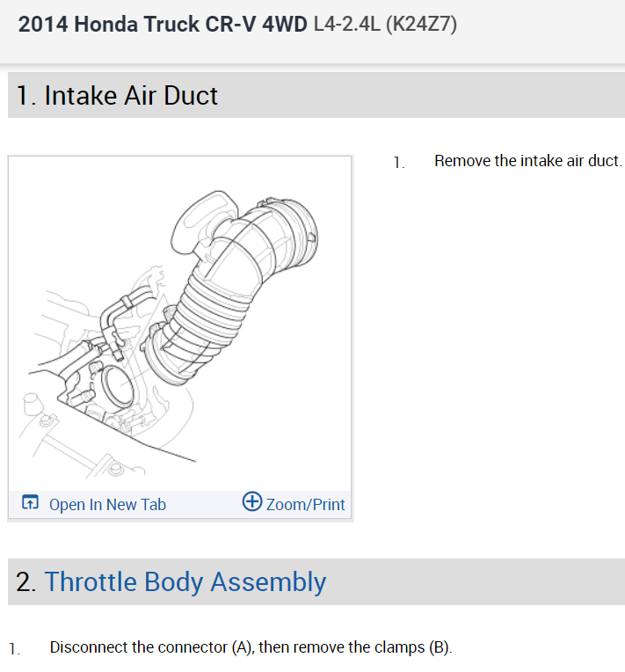Click the Open In New Tab text
This screenshot has height=672, width=625.
tap(107, 504)
